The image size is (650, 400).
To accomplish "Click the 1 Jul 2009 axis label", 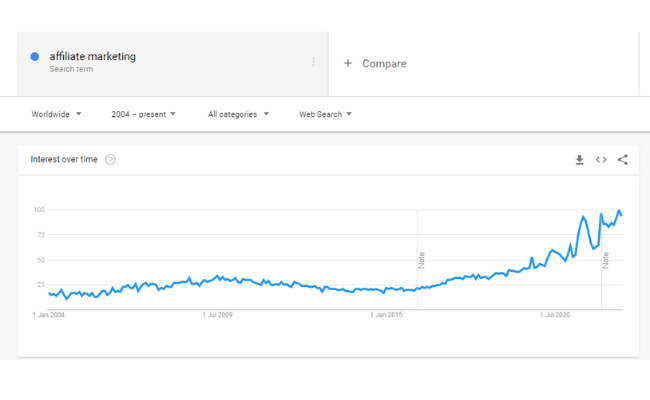I will [217, 315].
